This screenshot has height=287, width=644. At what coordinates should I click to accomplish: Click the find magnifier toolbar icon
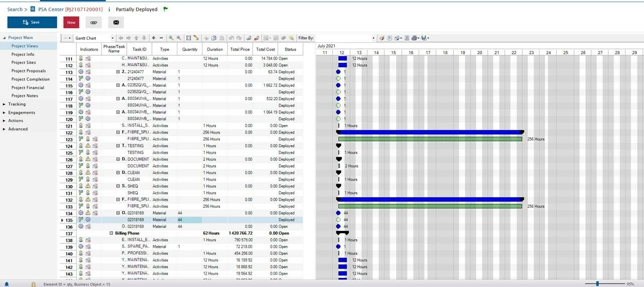[291, 38]
